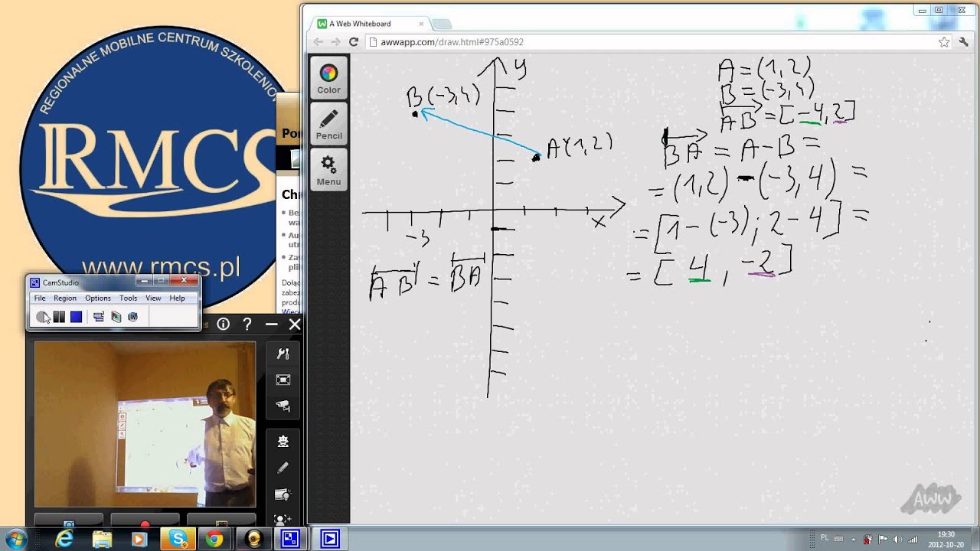Click the CamStudio Record button
This screenshot has height=551, width=980.
[x=42, y=317]
